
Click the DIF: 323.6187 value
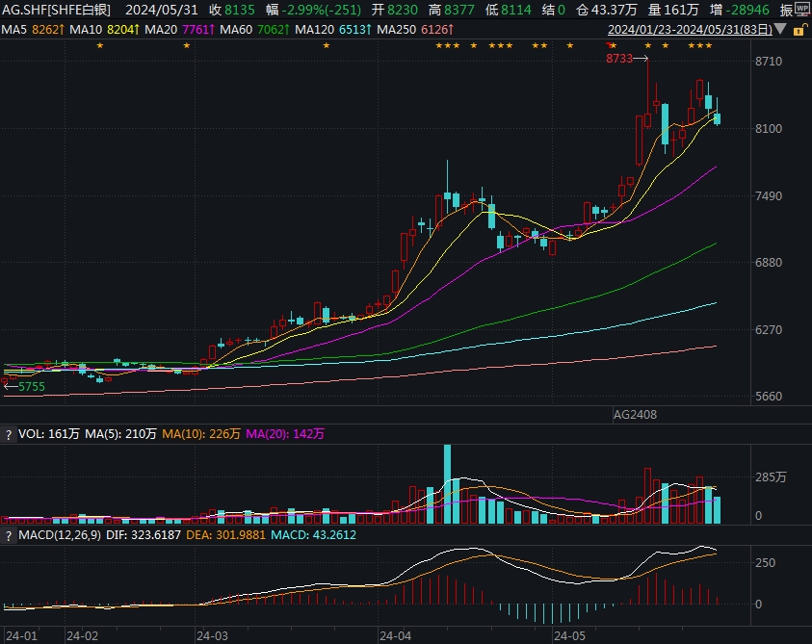tap(144, 535)
